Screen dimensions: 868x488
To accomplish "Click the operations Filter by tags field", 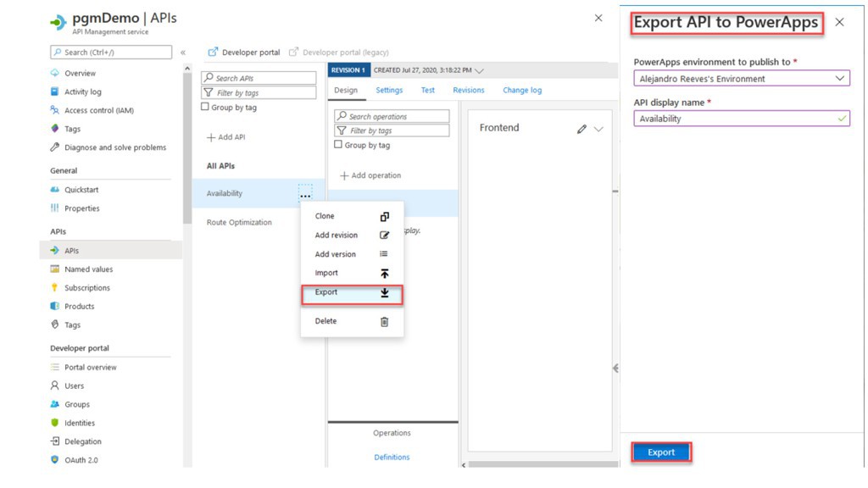I will 392,130.
